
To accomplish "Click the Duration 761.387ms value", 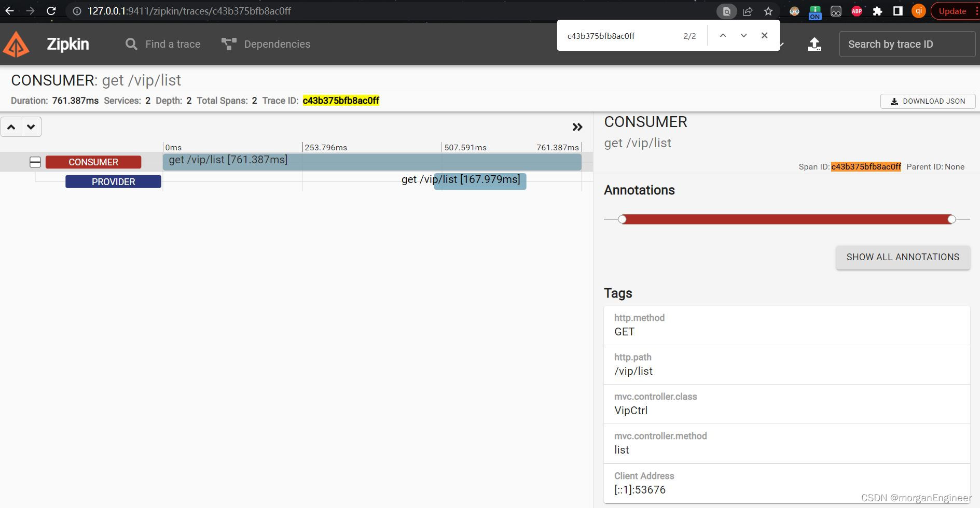I will point(75,101).
